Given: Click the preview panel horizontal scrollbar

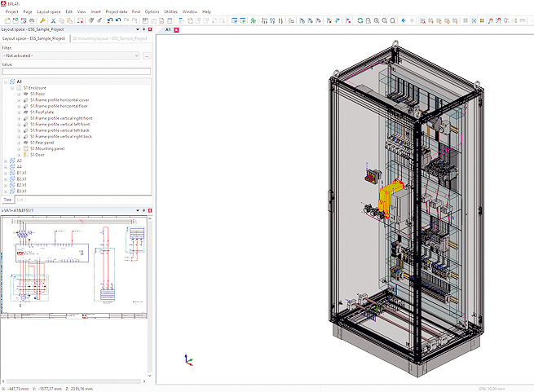Looking at the screenshot, I should tap(73, 381).
